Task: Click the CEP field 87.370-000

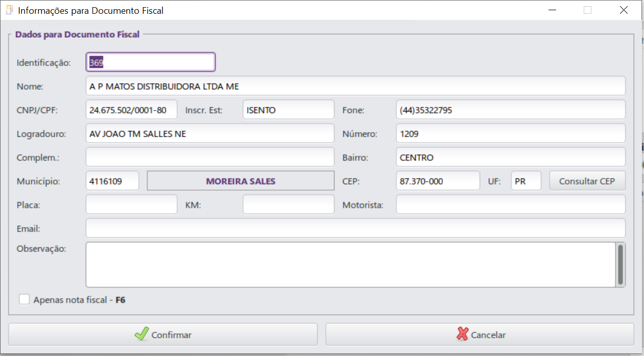Action: coord(438,181)
